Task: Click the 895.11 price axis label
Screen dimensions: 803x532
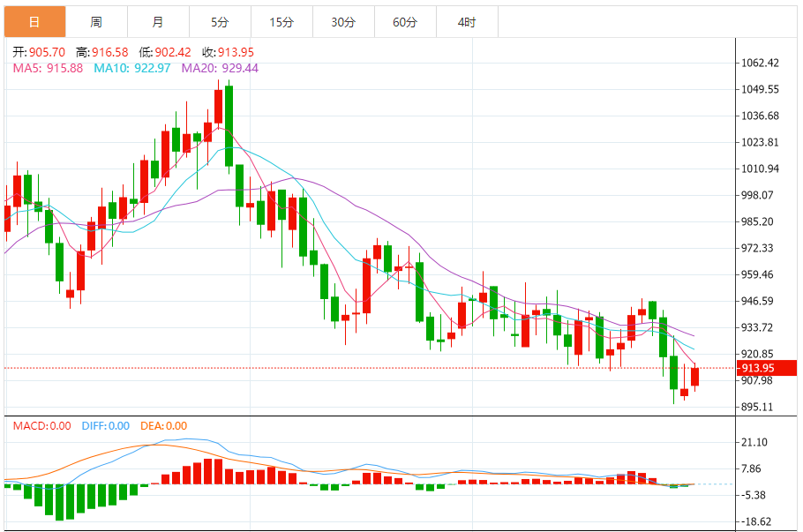Action: click(757, 407)
